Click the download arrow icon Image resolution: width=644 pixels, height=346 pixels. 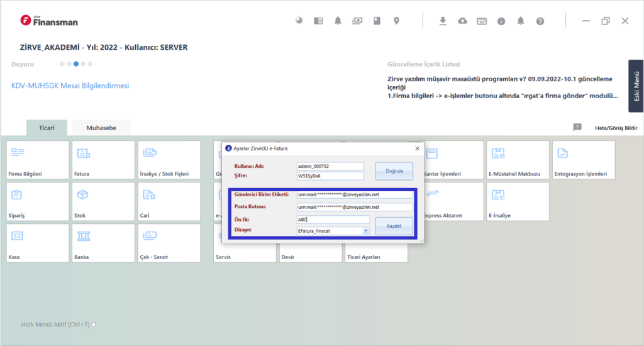click(443, 21)
